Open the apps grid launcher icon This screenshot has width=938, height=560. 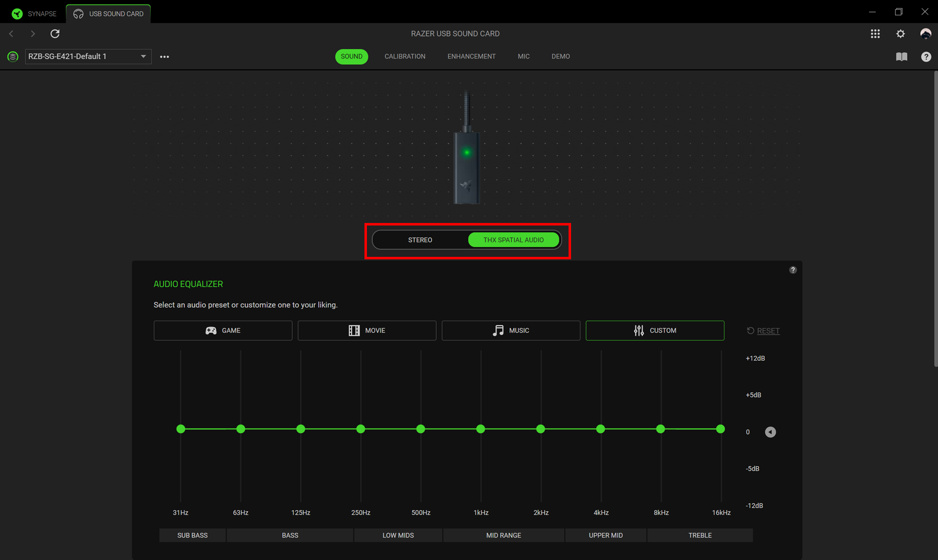tap(875, 33)
